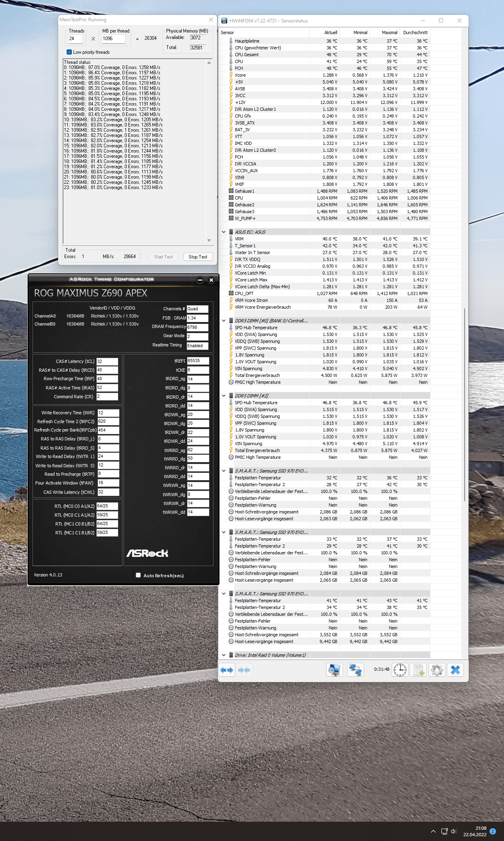Click fan icon beside Gehäuse1

[231, 191]
